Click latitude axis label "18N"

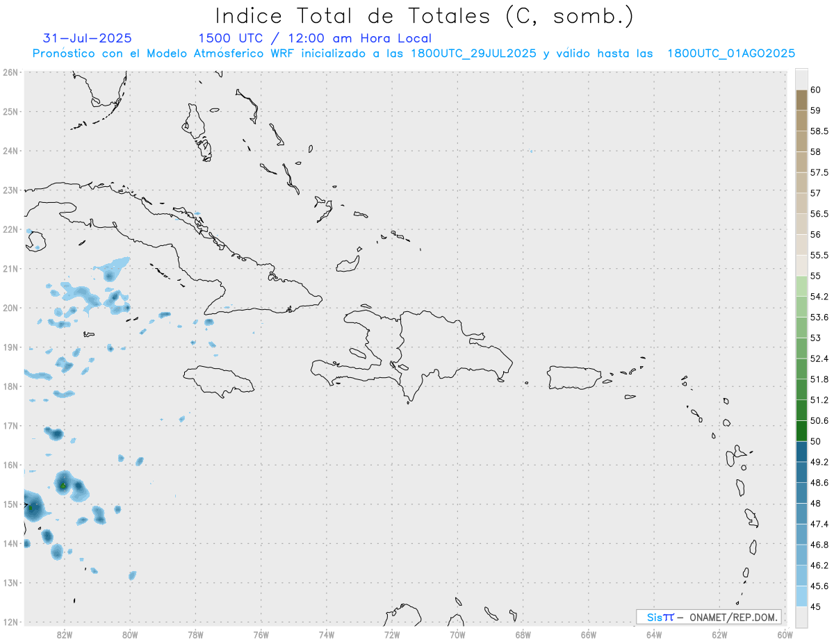(x=10, y=386)
